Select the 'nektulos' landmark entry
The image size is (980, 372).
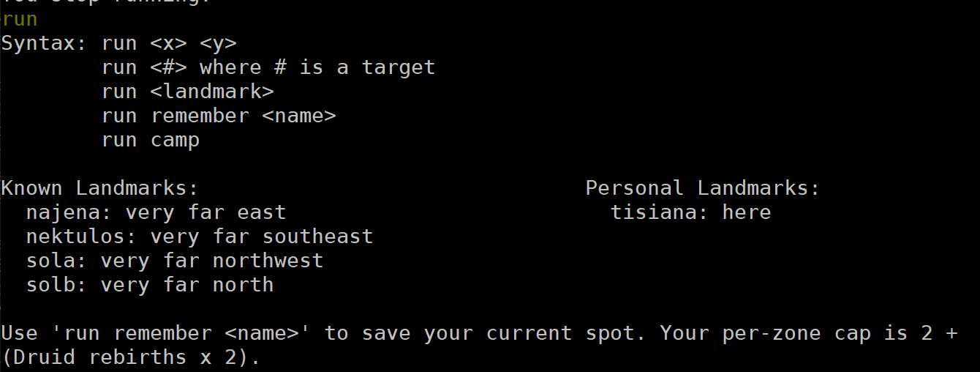[x=200, y=237]
